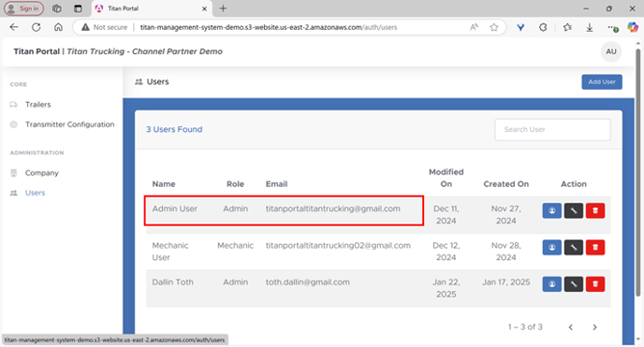Open Trailers in sidebar

point(37,104)
